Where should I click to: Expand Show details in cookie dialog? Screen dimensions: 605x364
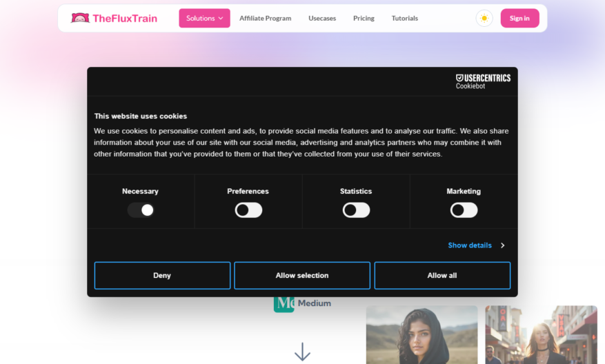tap(476, 245)
